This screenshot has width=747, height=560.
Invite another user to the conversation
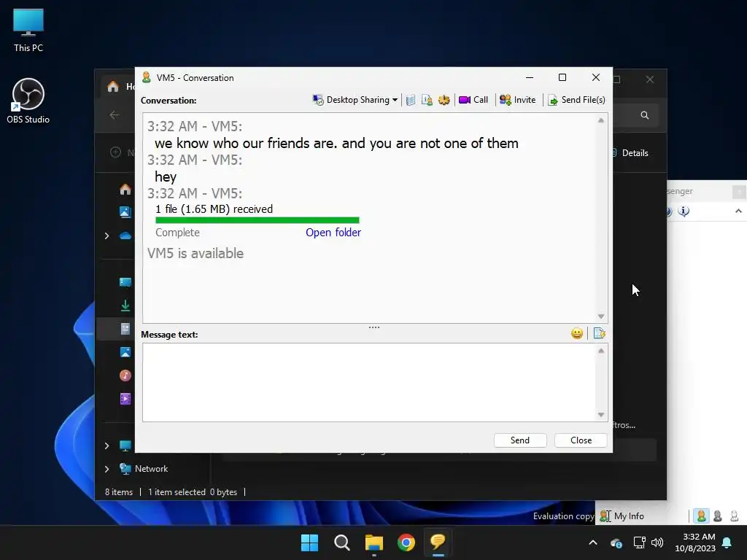click(x=517, y=100)
